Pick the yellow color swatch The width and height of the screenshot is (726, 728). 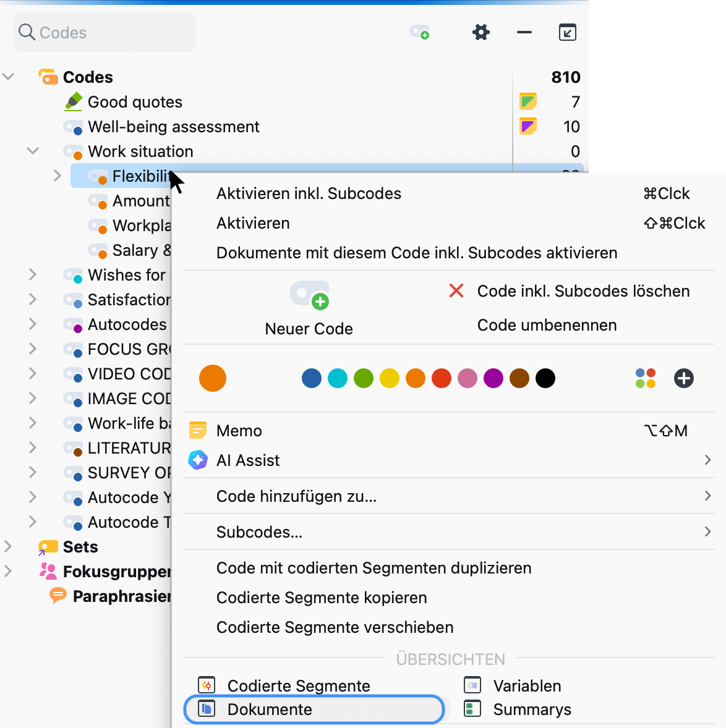(x=390, y=378)
